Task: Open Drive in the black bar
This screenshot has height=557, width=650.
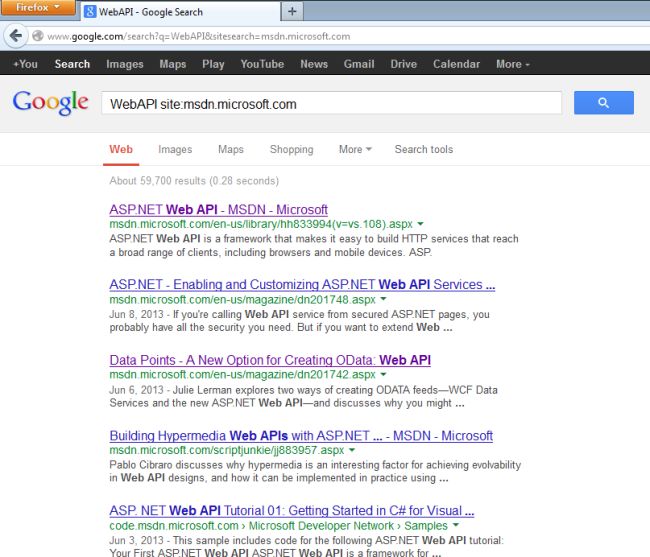Action: 403,64
